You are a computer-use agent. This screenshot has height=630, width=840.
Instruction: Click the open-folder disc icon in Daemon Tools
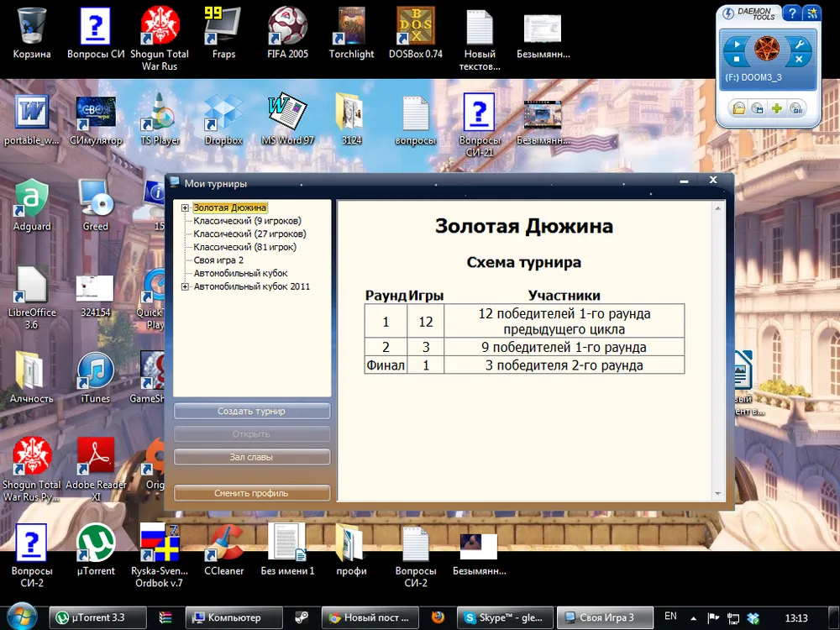[x=738, y=108]
